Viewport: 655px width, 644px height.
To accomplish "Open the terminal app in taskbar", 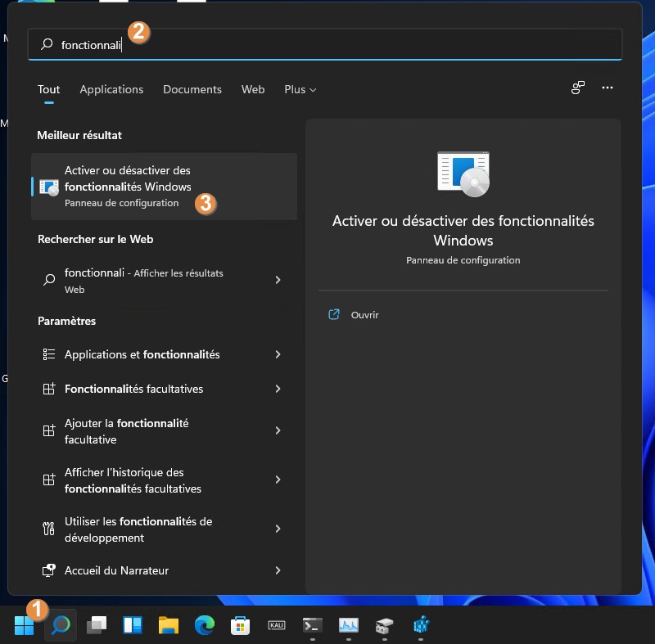I will click(313, 626).
